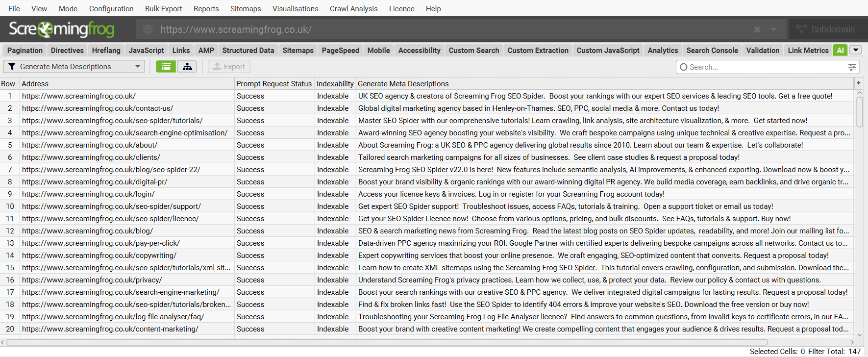The height and width of the screenshot is (357, 868).
Task: Click the vertical scrollbar thumb
Action: point(860,112)
